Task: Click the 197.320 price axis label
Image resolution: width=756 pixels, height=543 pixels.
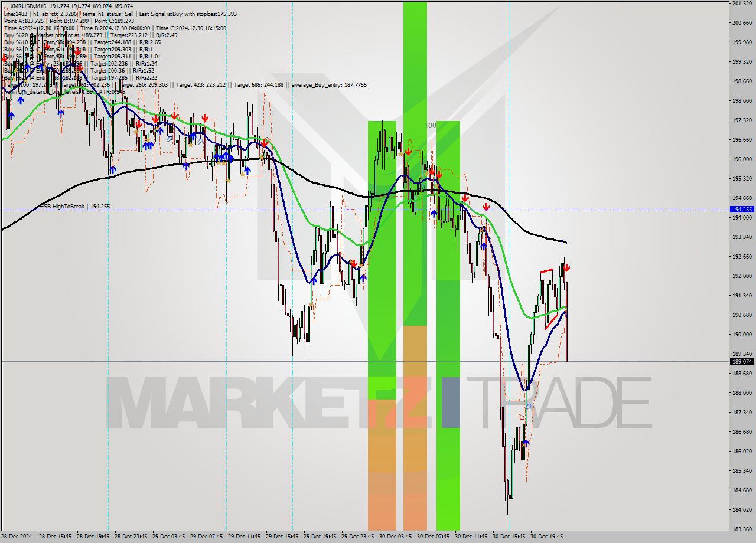Action: coord(741,120)
